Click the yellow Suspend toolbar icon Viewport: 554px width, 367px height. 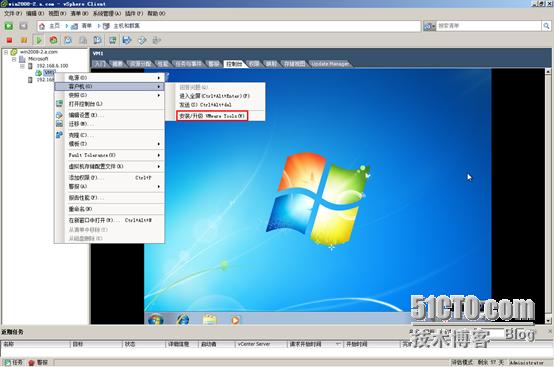24,40
